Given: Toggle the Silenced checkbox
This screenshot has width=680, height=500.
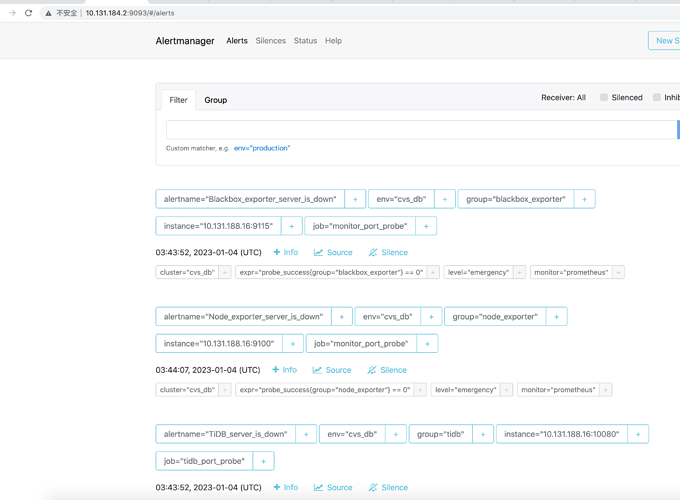Looking at the screenshot, I should [x=604, y=97].
